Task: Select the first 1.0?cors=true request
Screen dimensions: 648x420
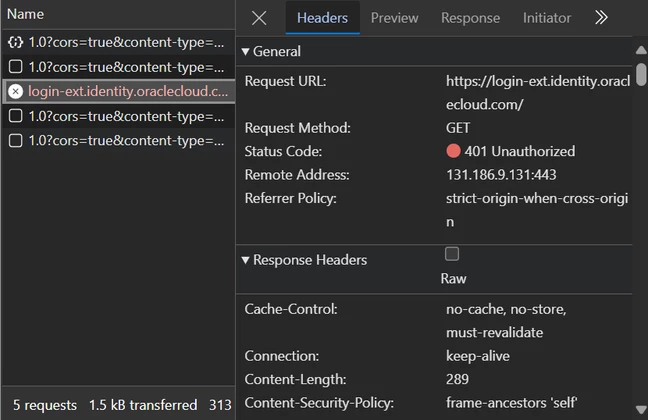Action: click(x=119, y=42)
